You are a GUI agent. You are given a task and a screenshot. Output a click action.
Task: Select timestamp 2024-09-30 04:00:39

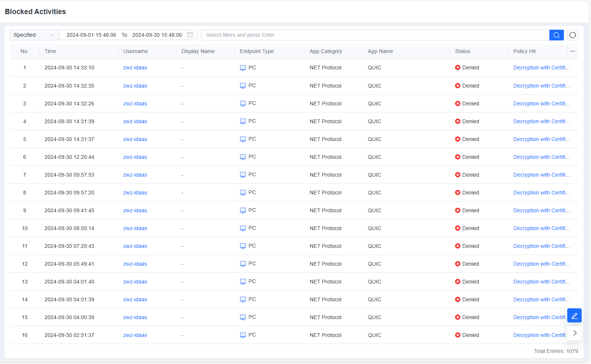pyautogui.click(x=69, y=317)
